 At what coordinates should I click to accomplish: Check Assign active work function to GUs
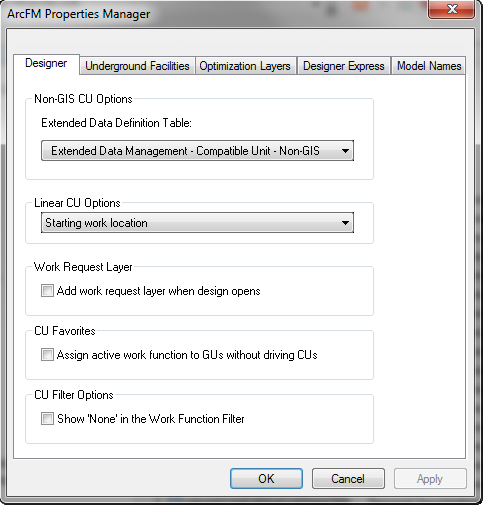(x=47, y=355)
